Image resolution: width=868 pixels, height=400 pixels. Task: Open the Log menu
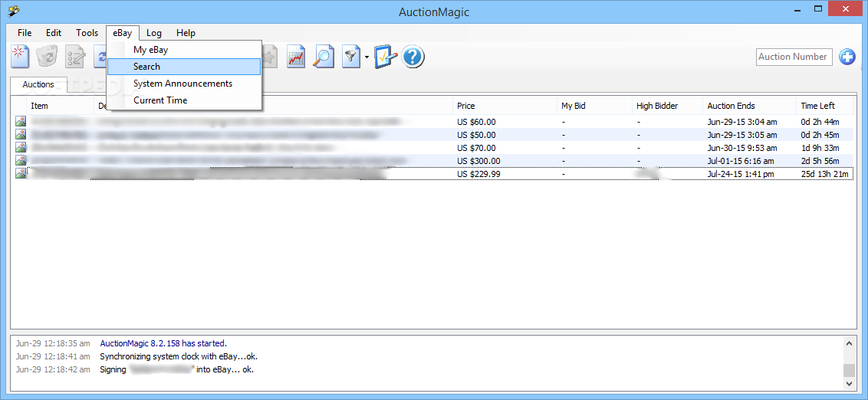(x=154, y=33)
